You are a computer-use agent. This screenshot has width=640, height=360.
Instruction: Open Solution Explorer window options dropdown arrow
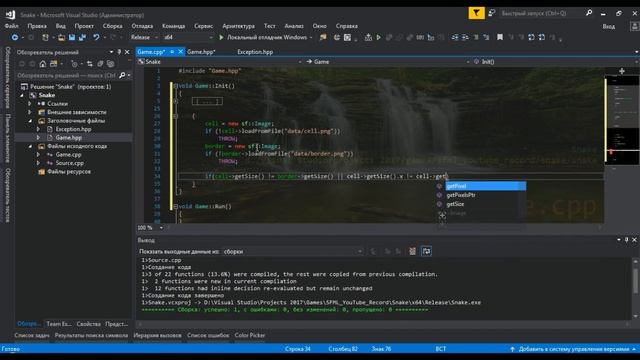pos(111,52)
